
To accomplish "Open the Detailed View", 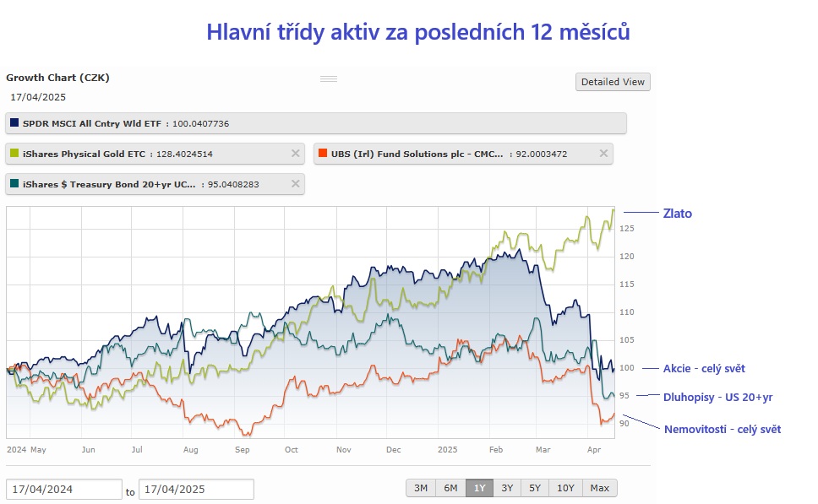I will click(x=613, y=82).
